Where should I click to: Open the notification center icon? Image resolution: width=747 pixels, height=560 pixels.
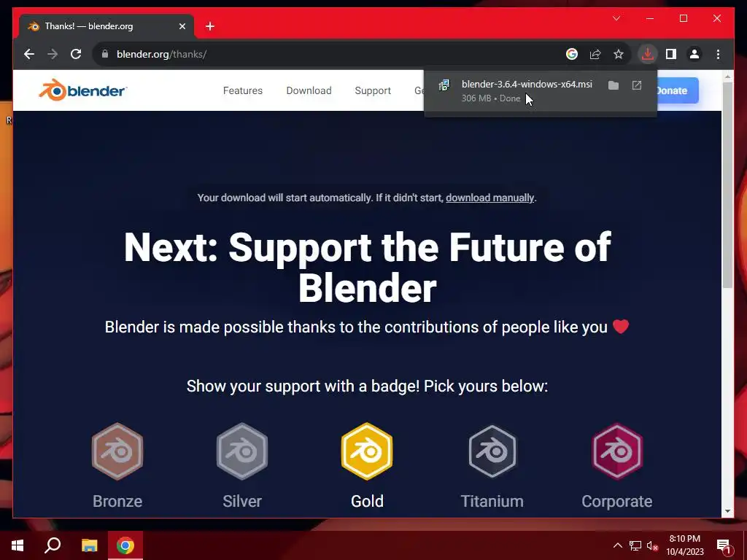[x=724, y=545]
